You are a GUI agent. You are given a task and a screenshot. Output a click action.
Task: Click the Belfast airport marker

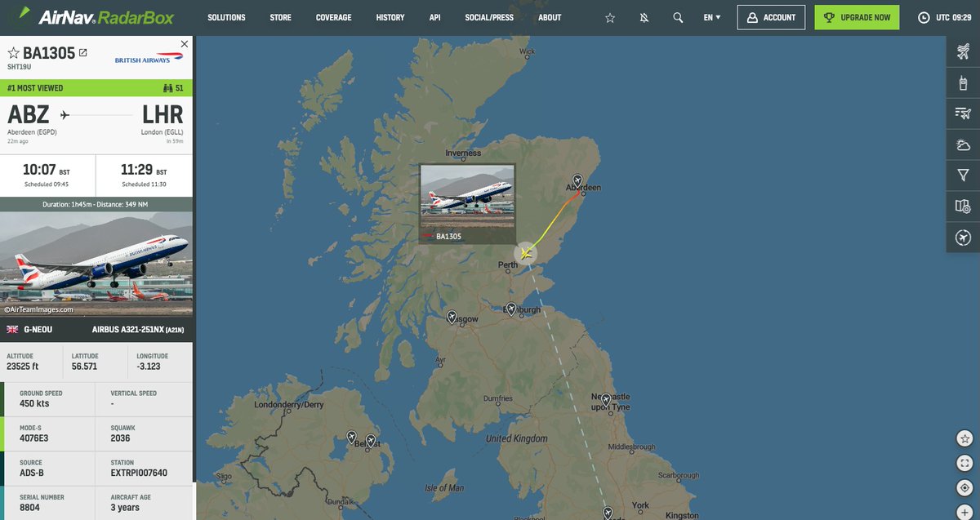coord(371,441)
